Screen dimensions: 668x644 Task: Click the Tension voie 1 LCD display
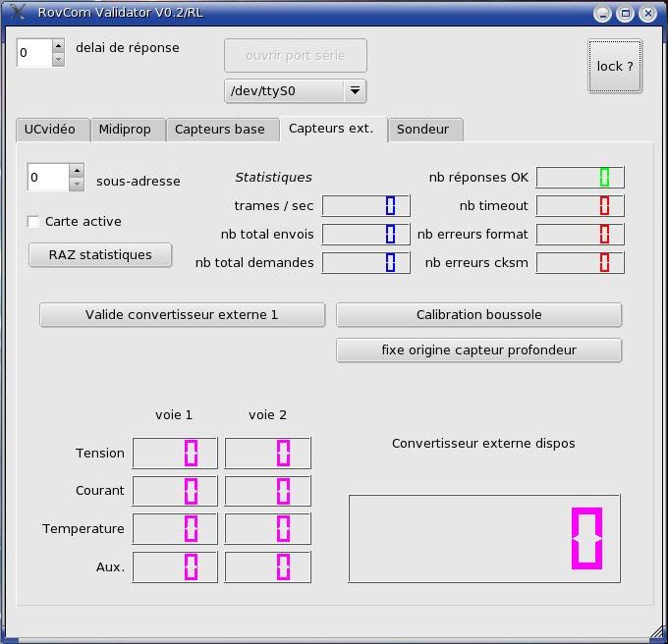tap(175, 453)
